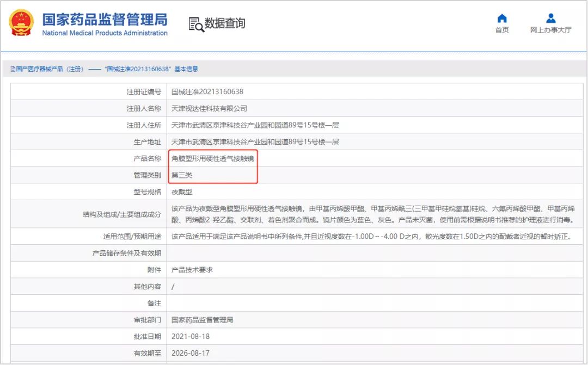The width and height of the screenshot is (588, 365).
Task: Open the 国家药品监督管理局 site title
Action: pyautogui.click(x=105, y=19)
